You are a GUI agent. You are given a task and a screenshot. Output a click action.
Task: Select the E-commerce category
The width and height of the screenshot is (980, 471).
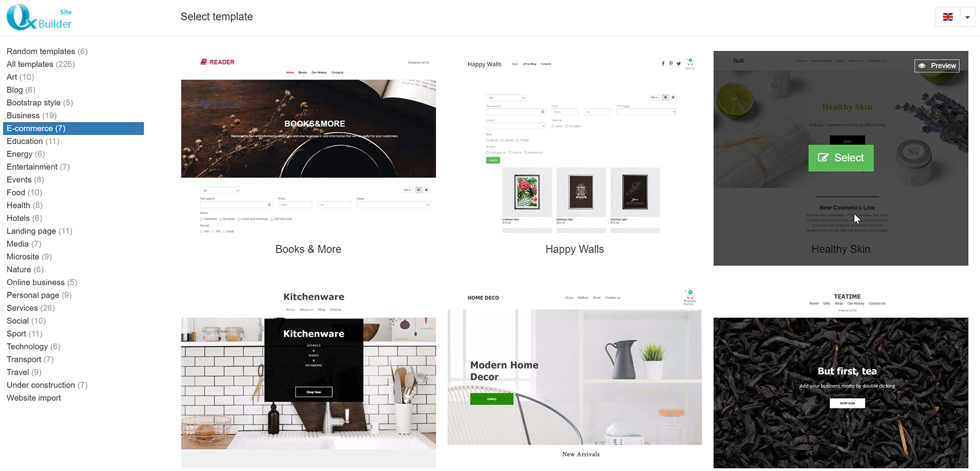73,129
